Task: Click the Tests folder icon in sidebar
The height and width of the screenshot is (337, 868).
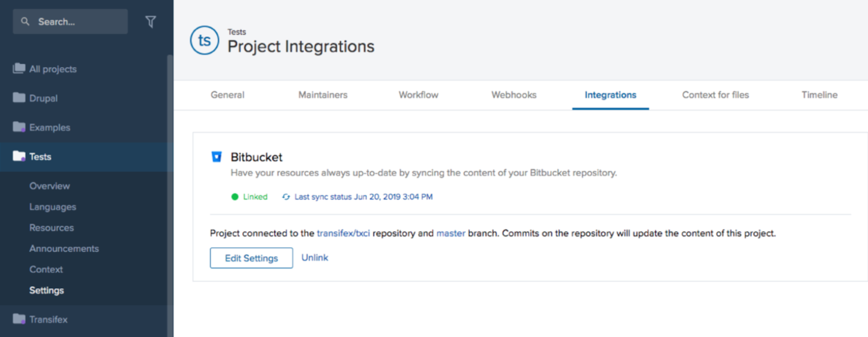Action: 19,156
